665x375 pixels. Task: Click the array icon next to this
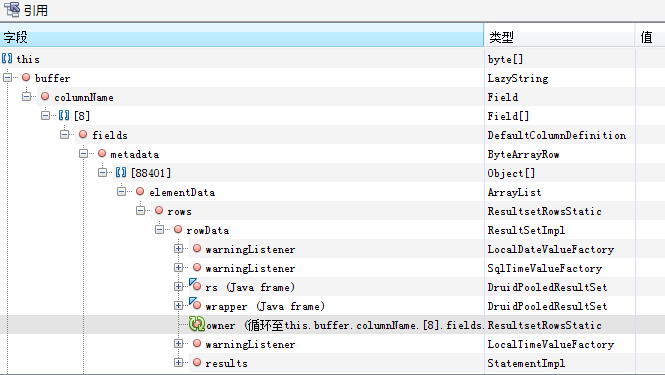(x=7, y=59)
